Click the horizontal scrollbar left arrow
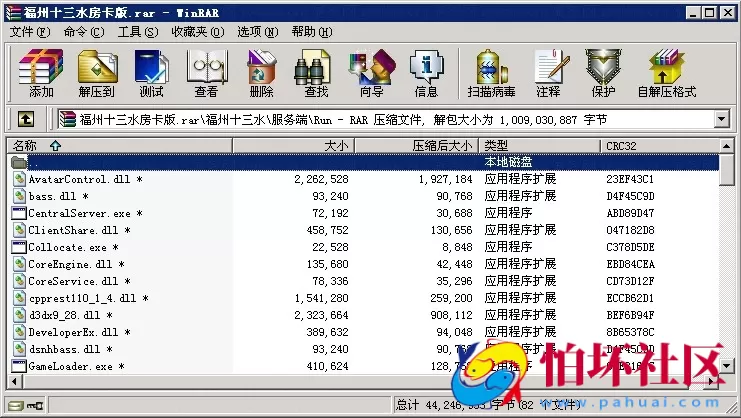Screen dimensions: 741x418 point(14,381)
